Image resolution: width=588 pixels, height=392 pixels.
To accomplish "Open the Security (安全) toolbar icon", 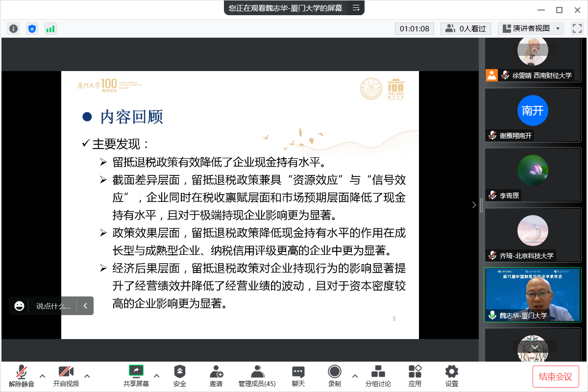I will pyautogui.click(x=180, y=376).
